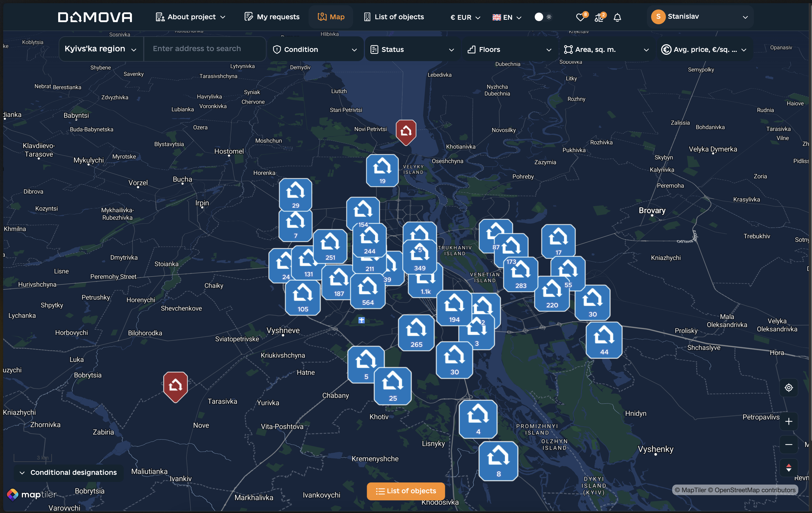Click the orange List of objects button

(406, 491)
